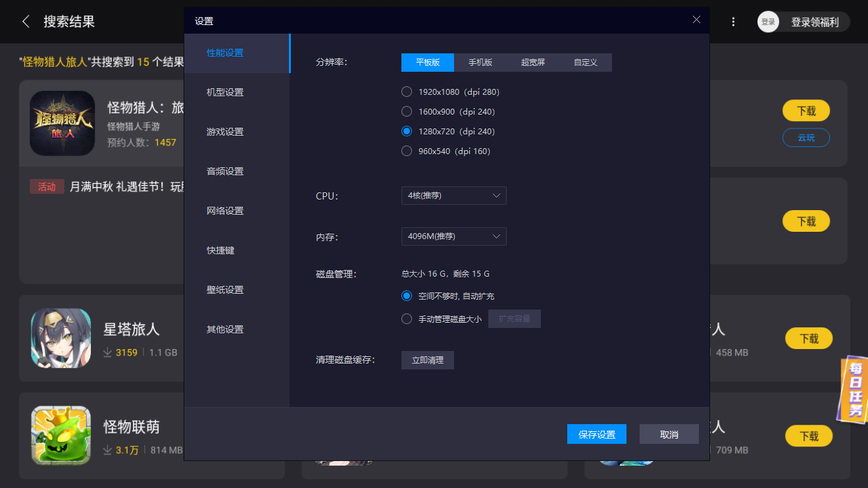This screenshot has height=488, width=868.
Task: Open the three-dot more options menu
Action: coord(733,22)
